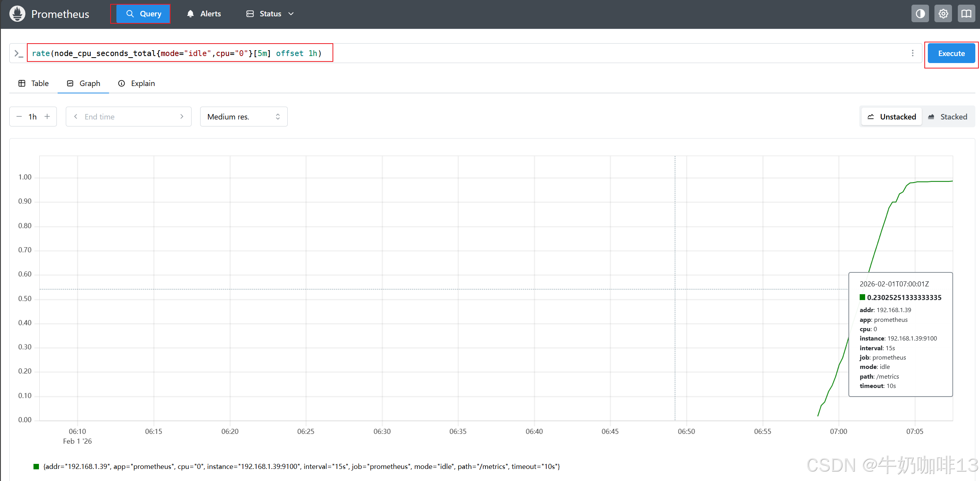Increase range with the plus icon

[x=47, y=117]
